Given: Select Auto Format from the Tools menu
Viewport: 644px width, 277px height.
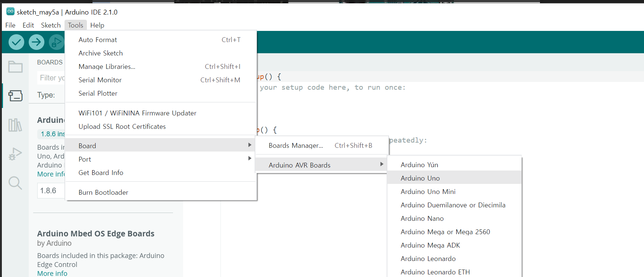Looking at the screenshot, I should (x=161, y=40).
